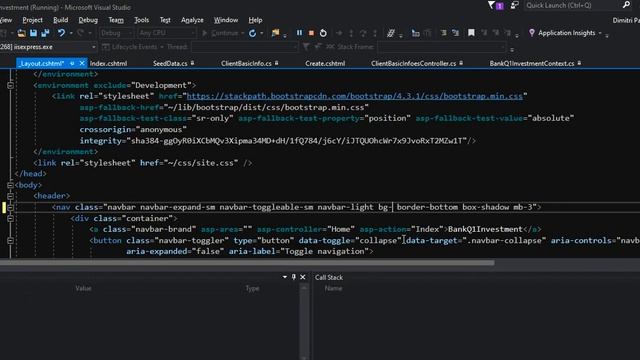The height and width of the screenshot is (360, 640).
Task: Undo the last edit
Action: [61, 33]
